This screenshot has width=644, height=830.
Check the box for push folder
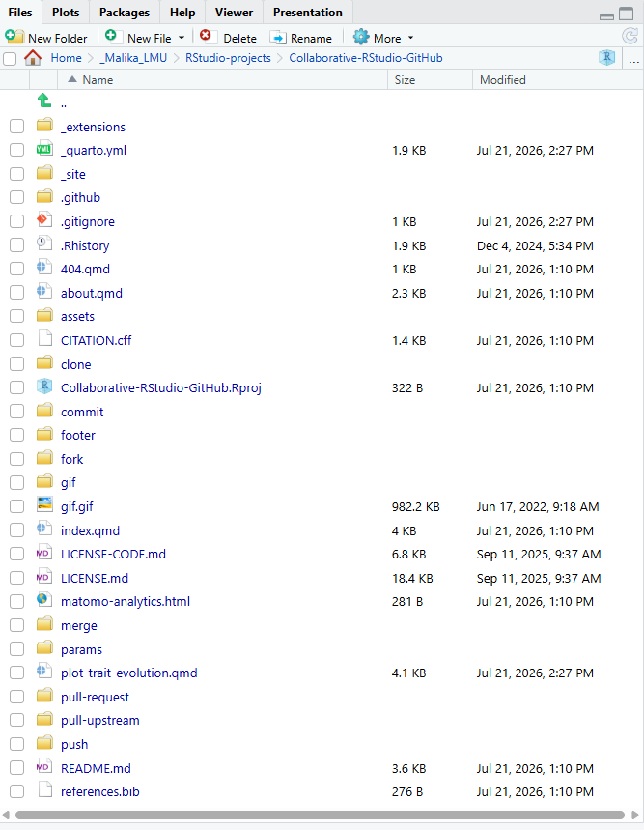click(17, 744)
